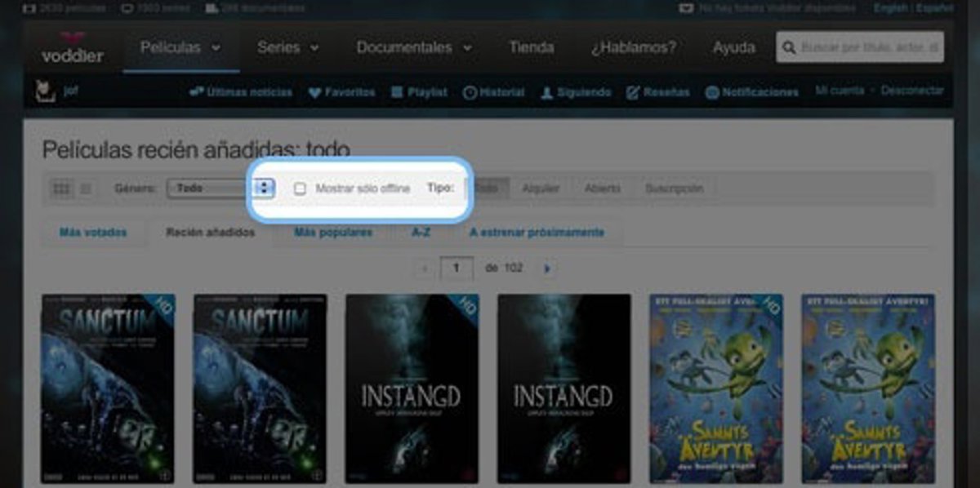Select the Alquiler type filter

[541, 189]
